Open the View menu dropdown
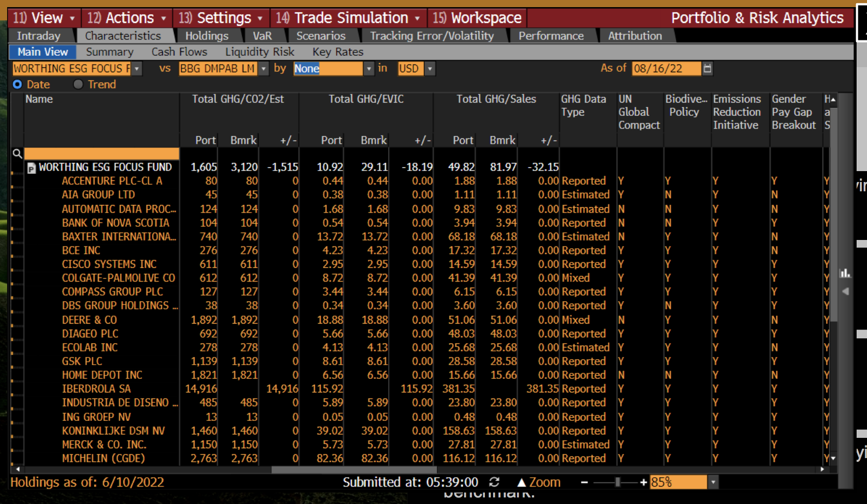Image resolution: width=867 pixels, height=504 pixels. [x=45, y=18]
